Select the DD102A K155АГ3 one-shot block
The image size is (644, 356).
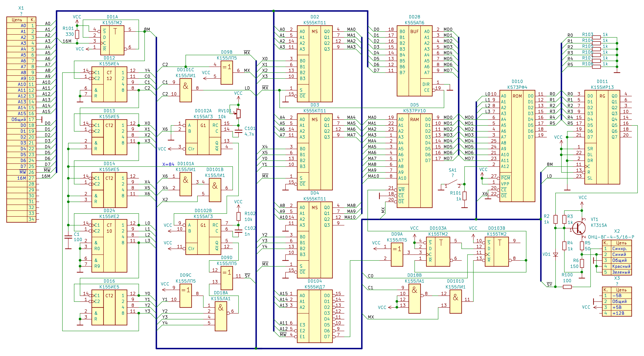[203, 137]
